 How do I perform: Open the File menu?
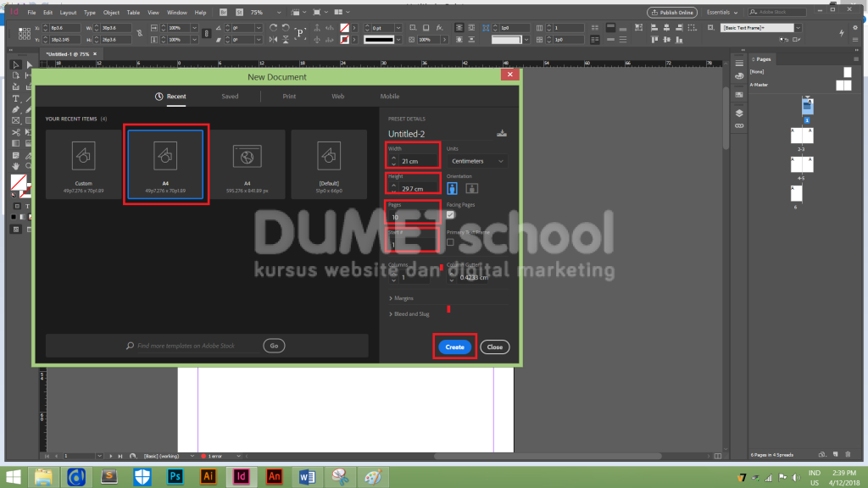click(x=31, y=12)
